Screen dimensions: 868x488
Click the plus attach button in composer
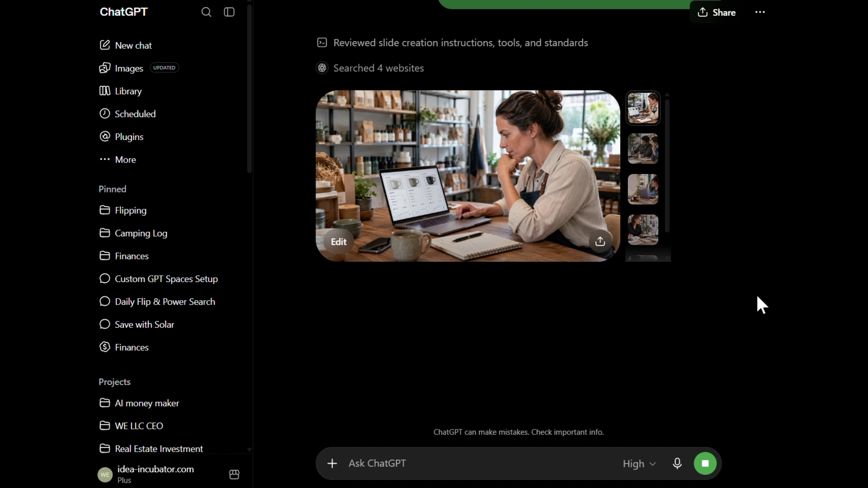click(332, 464)
